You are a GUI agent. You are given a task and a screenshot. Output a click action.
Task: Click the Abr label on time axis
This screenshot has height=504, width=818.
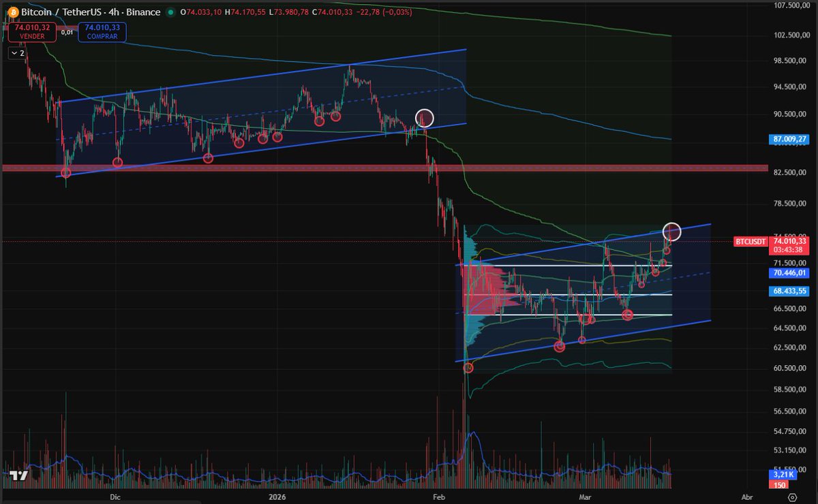748,497
